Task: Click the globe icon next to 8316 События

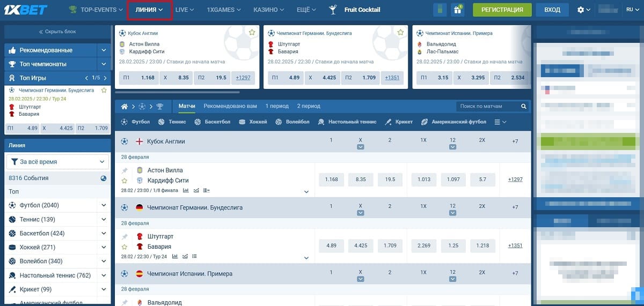Action: [x=103, y=178]
